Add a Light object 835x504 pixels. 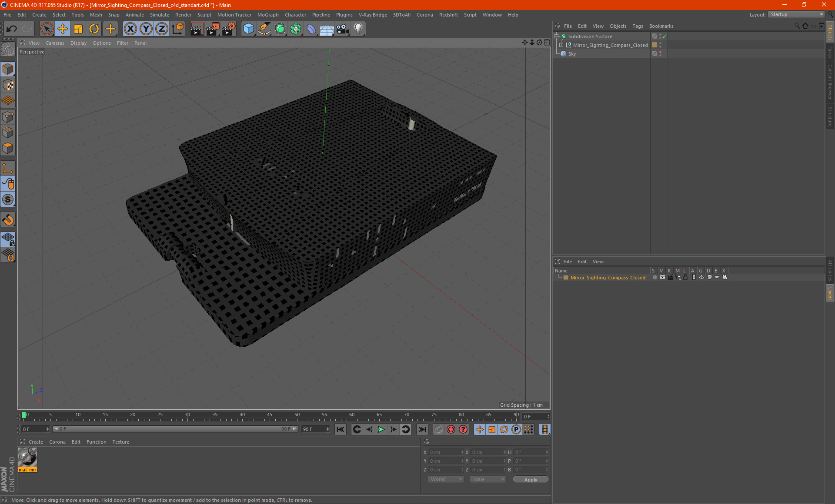358,29
